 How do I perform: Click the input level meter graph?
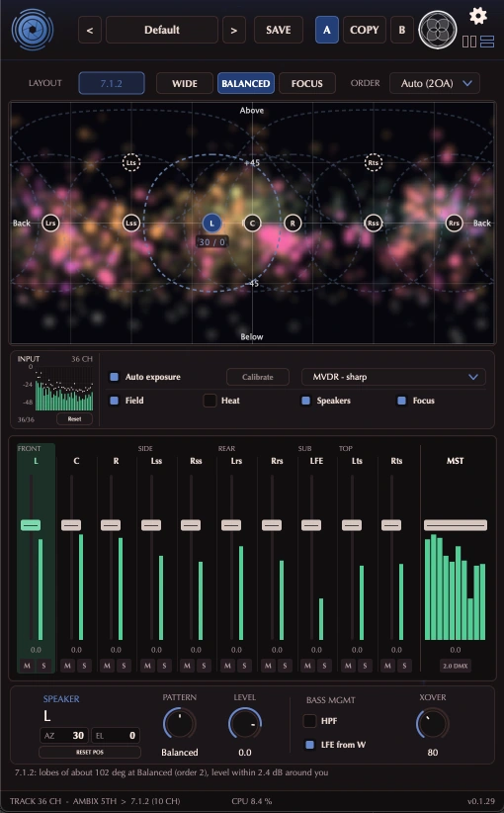click(64, 389)
